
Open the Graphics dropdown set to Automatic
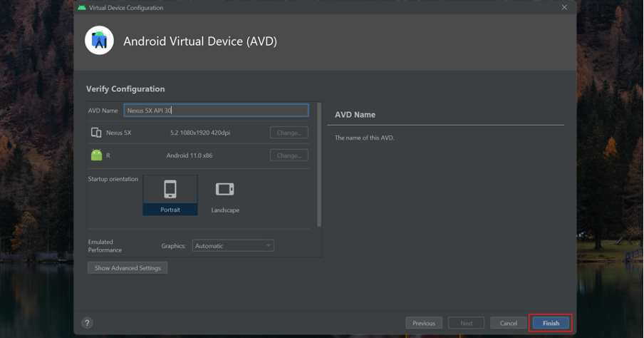pos(233,245)
